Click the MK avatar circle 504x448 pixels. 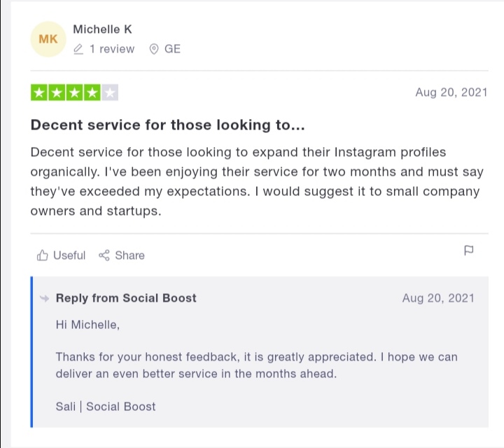[x=48, y=39]
